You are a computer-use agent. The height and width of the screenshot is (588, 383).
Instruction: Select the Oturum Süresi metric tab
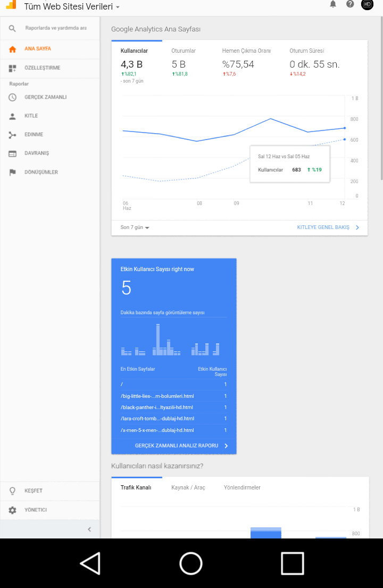(314, 62)
